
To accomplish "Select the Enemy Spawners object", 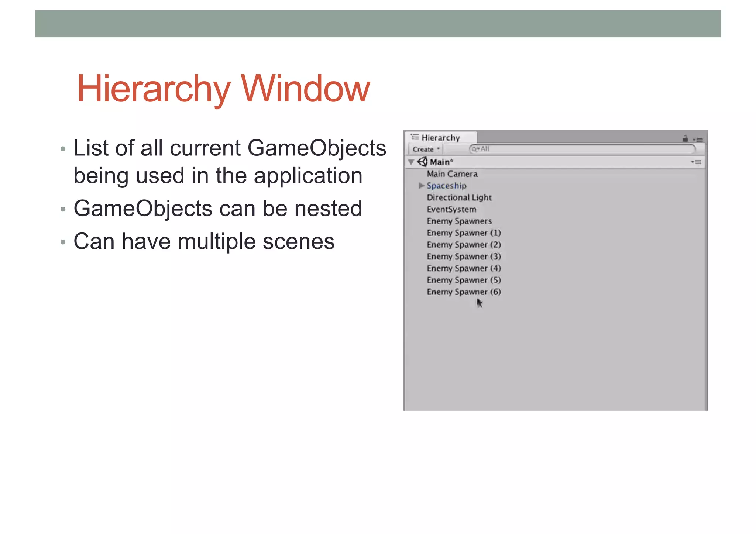I will [x=459, y=221].
